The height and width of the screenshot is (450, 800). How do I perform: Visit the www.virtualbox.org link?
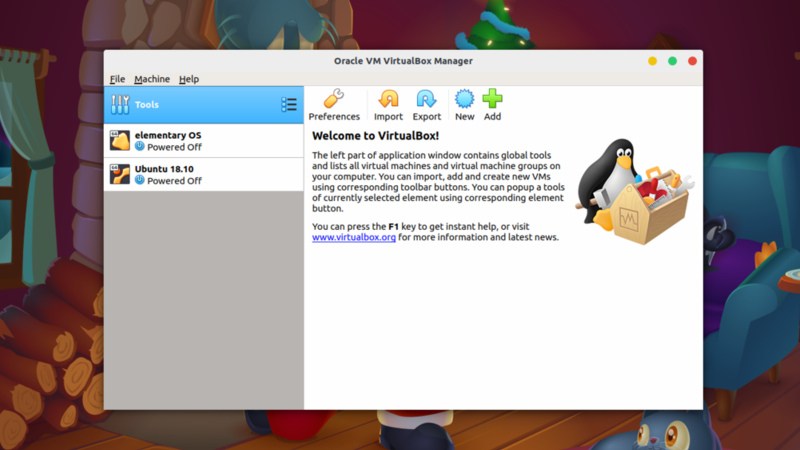click(354, 237)
